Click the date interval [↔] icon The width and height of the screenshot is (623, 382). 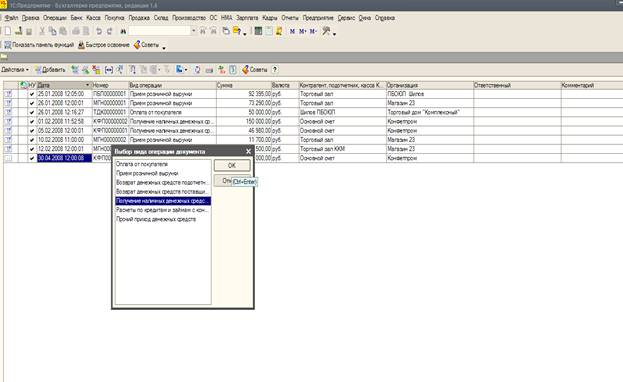pos(108,70)
